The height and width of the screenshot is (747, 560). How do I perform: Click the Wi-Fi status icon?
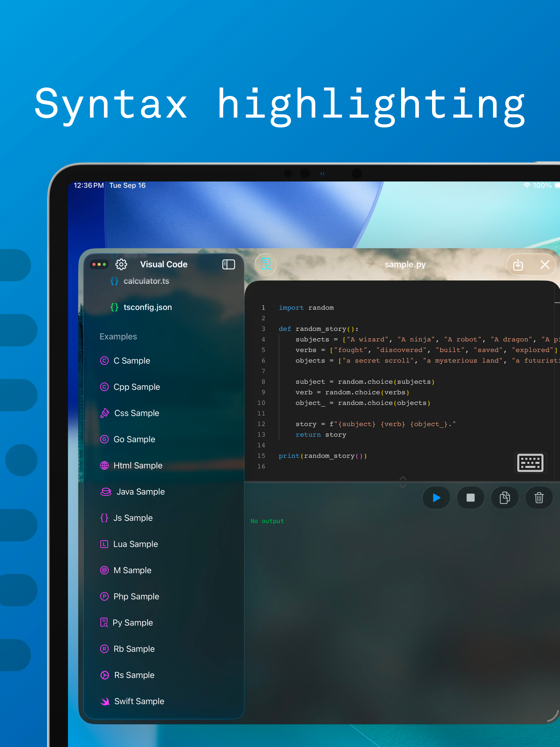click(x=527, y=185)
